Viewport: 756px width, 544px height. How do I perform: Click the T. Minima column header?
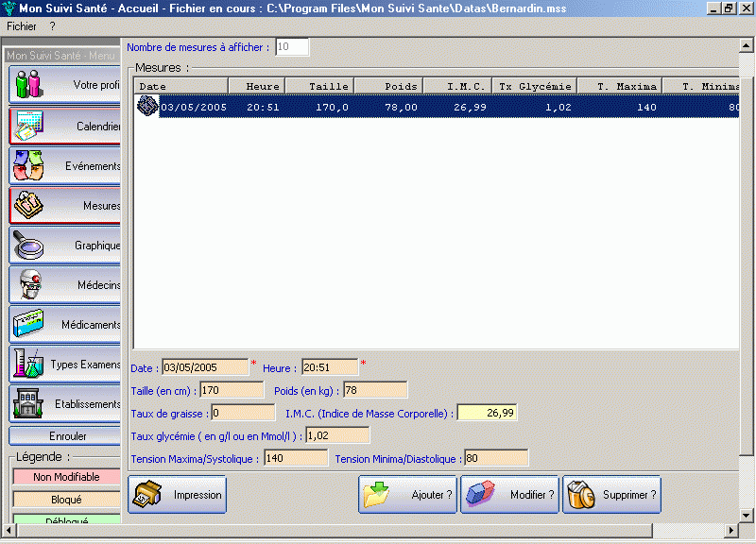tap(700, 86)
